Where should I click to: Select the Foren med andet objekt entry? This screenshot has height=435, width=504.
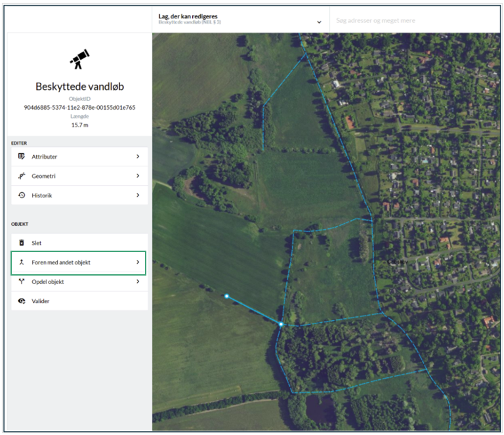79,263
